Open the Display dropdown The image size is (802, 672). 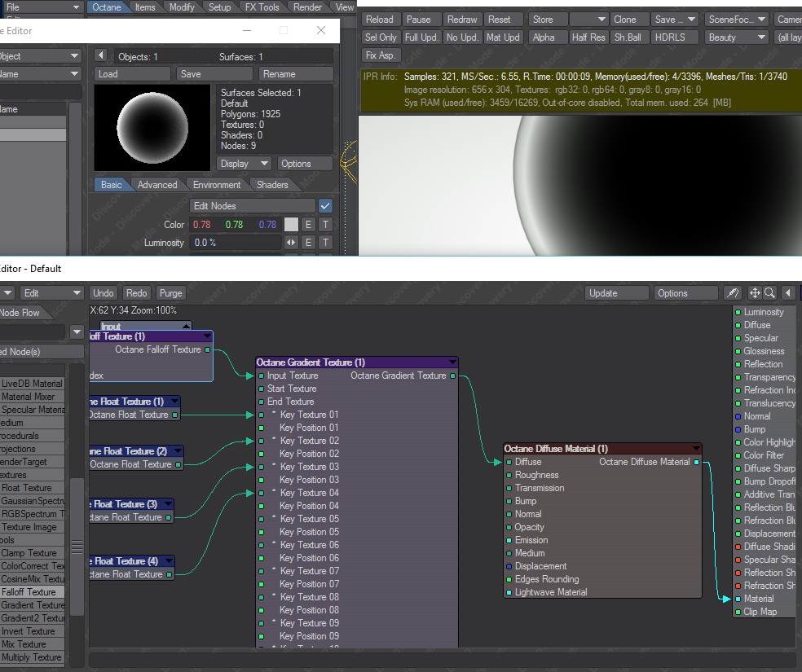point(244,164)
